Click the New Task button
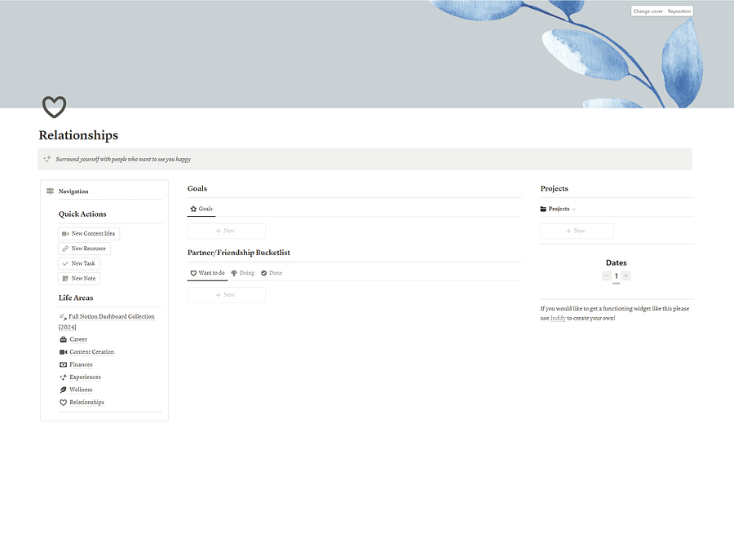Image resolution: width=734 pixels, height=560 pixels. point(79,263)
